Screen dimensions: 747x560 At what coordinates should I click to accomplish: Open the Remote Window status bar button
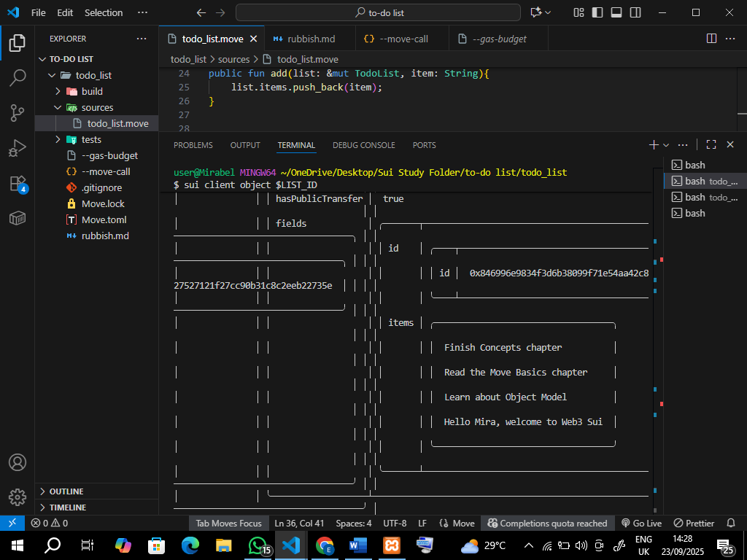point(12,523)
